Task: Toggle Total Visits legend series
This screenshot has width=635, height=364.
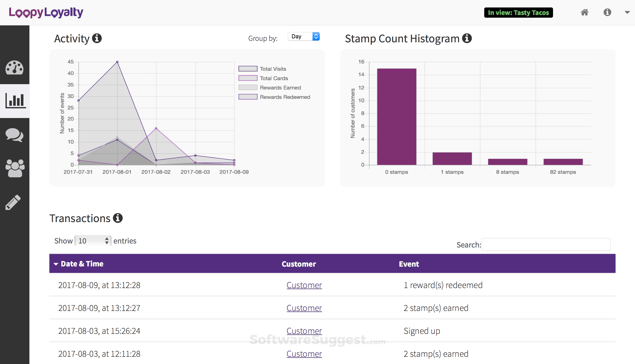Action: click(272, 69)
